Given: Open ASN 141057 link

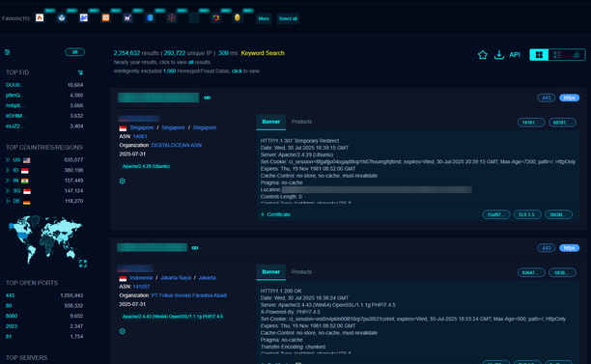Looking at the screenshot, I should [141, 287].
